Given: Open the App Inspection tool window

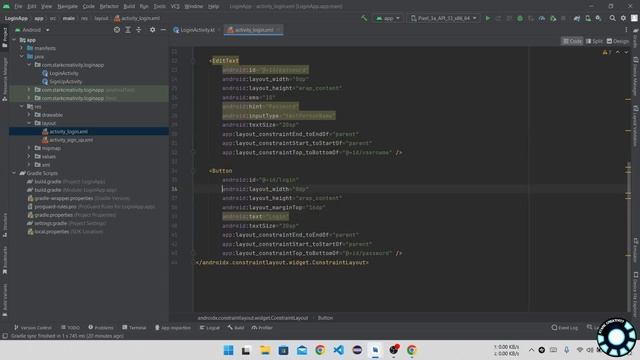Looking at the screenshot, I should 173,328.
